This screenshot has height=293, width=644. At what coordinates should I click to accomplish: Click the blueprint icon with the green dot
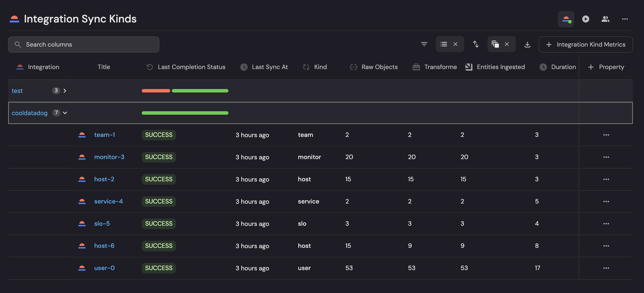pos(566,19)
